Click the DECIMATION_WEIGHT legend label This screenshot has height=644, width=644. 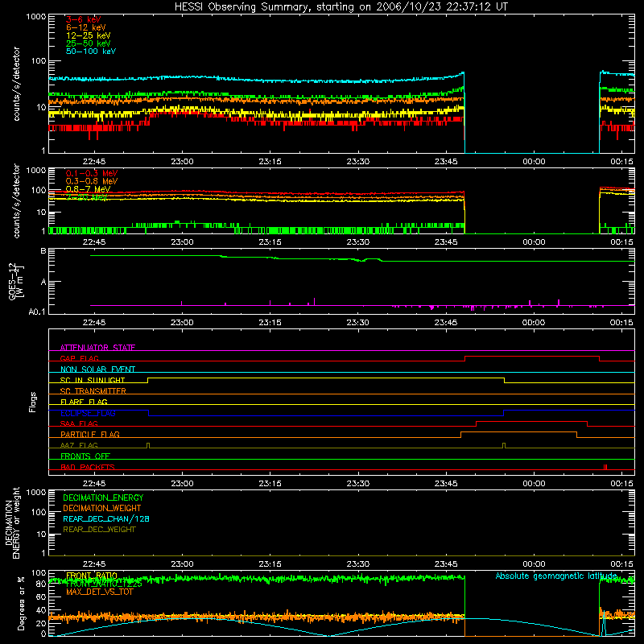pos(102,508)
